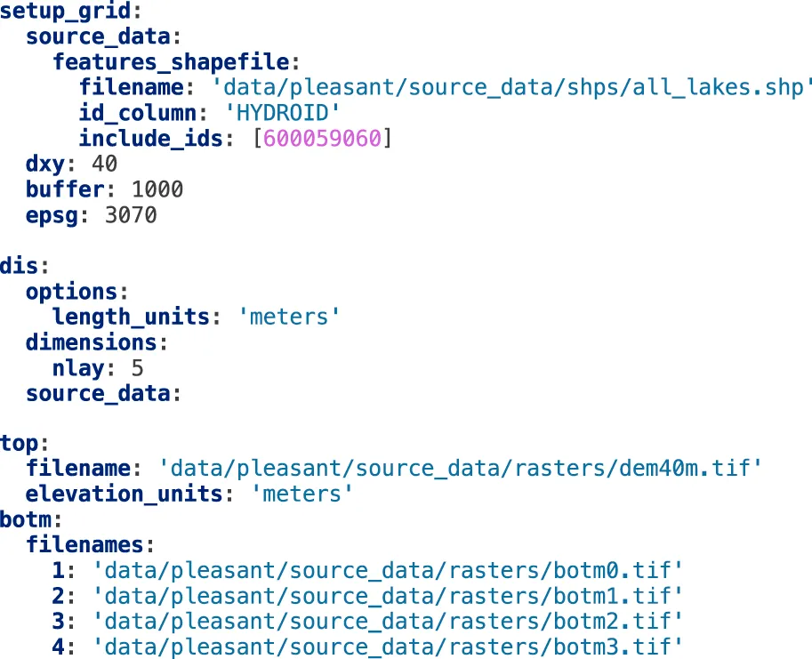The width and height of the screenshot is (812, 659).
Task: Click the 'meters' value of length_units
Action: click(288, 317)
